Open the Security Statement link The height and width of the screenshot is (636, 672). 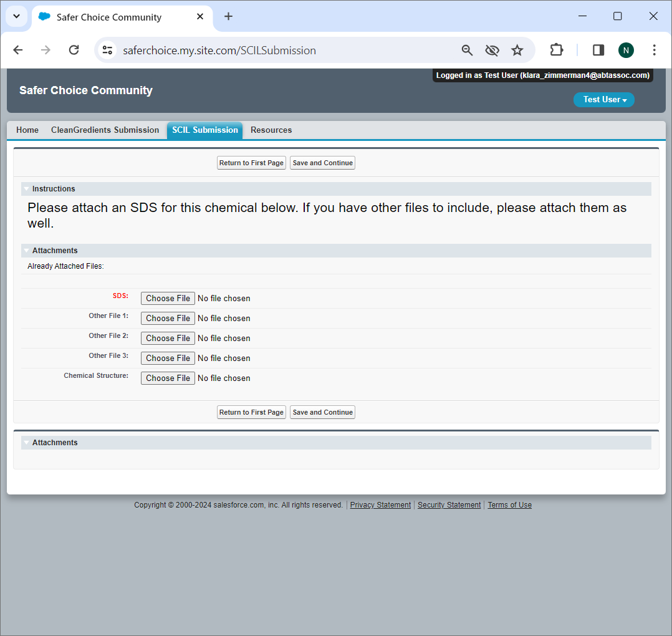click(449, 505)
